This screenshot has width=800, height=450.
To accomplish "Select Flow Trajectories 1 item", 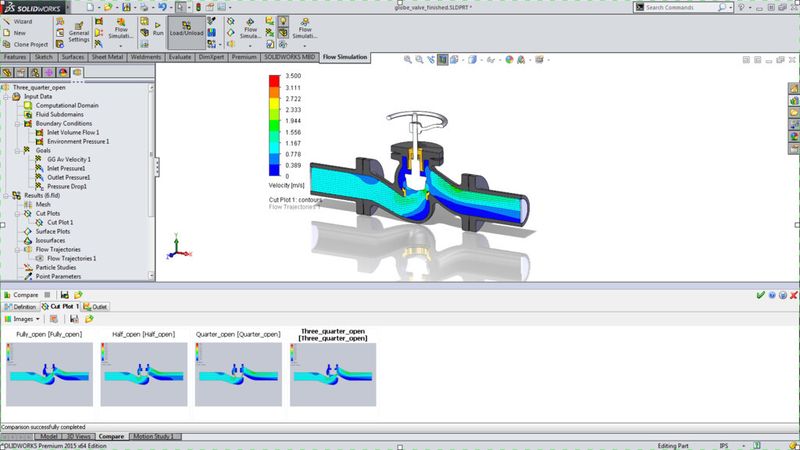I will pyautogui.click(x=71, y=259).
